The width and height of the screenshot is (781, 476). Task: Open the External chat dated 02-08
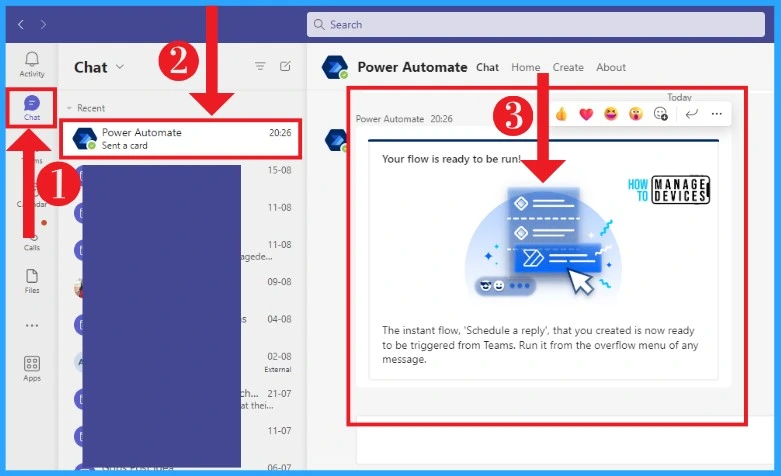pyautogui.click(x=182, y=362)
